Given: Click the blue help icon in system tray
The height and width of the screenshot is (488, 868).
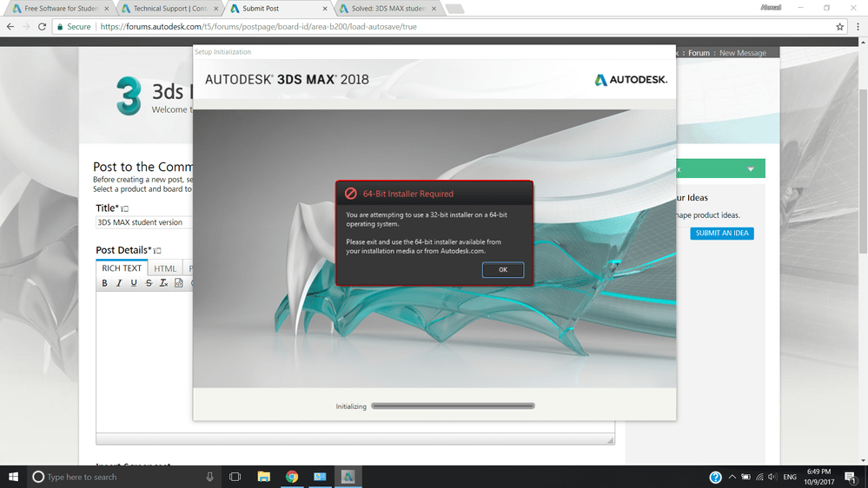Looking at the screenshot, I should coord(715,477).
